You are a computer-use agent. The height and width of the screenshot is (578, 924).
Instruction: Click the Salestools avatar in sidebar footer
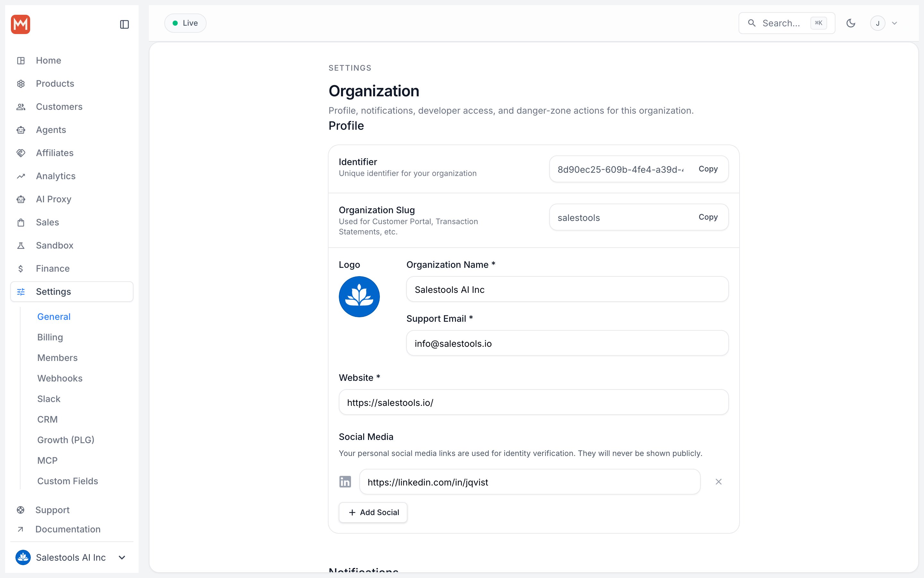[x=23, y=557]
